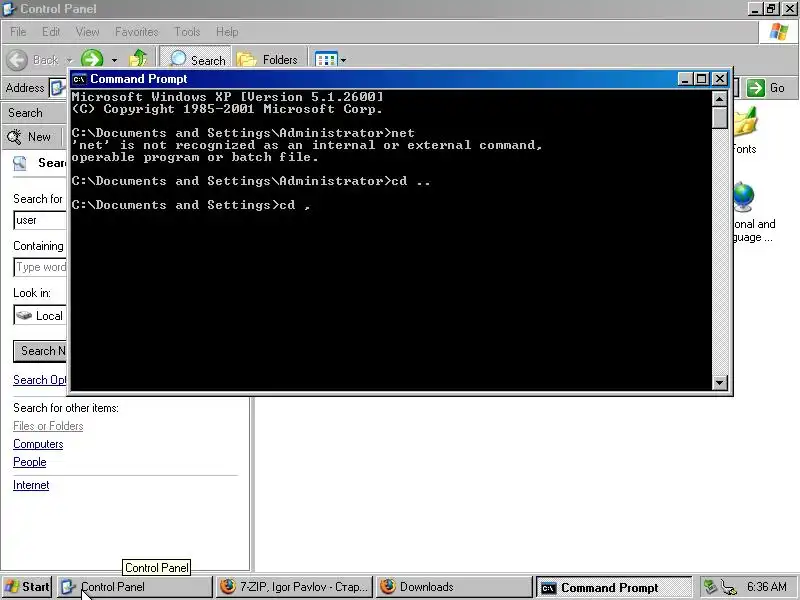Open the Favorites menu

click(x=136, y=32)
